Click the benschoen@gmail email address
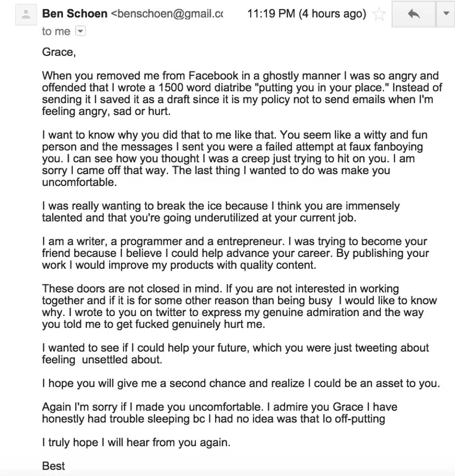This screenshot has height=476, width=455. tap(167, 14)
